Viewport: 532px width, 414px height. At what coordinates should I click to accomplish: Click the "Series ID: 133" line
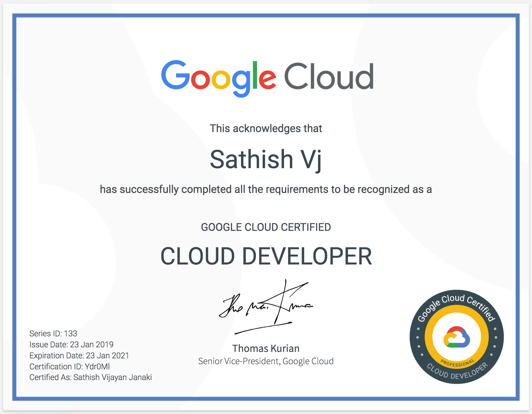click(x=53, y=333)
